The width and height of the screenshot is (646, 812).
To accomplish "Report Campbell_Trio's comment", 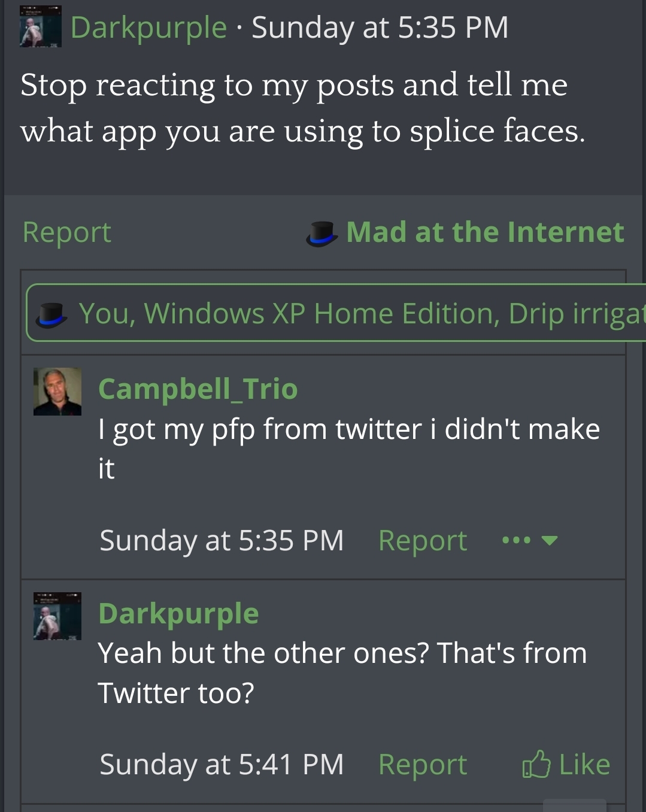I will pos(423,541).
